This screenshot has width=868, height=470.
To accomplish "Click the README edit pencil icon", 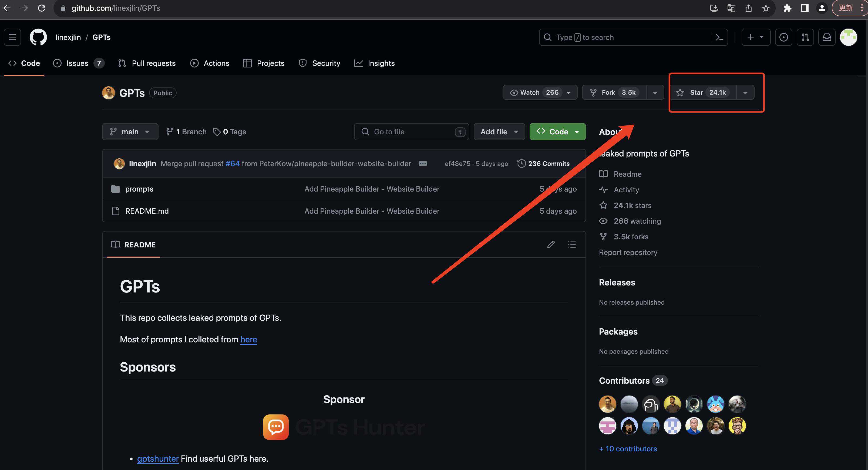I will [551, 244].
